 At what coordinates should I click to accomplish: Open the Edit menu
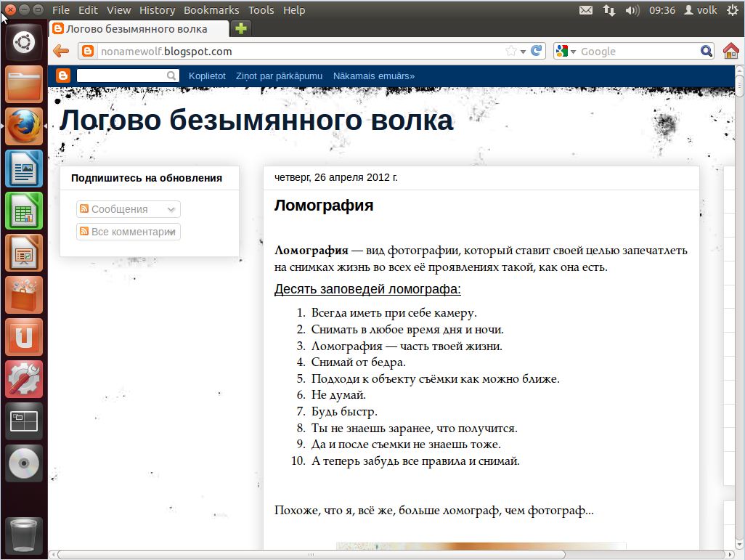tap(88, 10)
